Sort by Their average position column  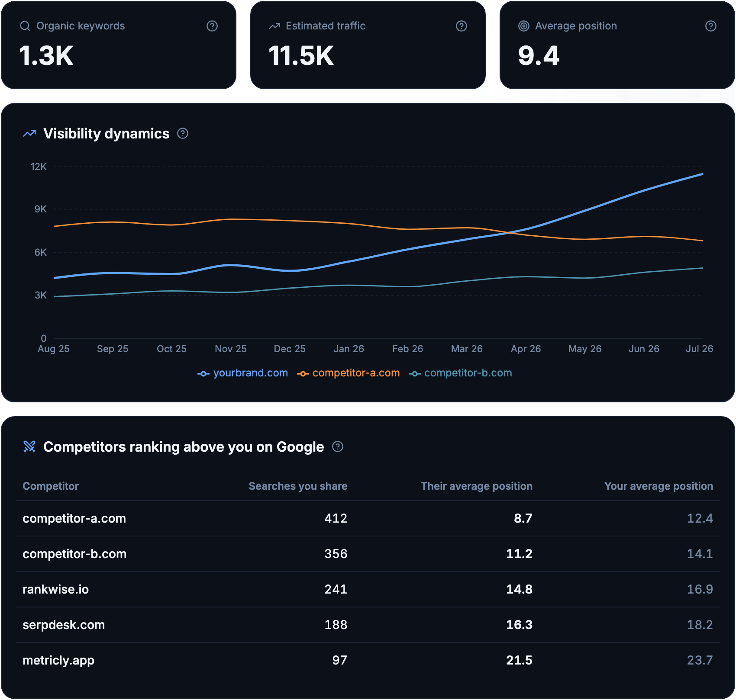click(476, 486)
